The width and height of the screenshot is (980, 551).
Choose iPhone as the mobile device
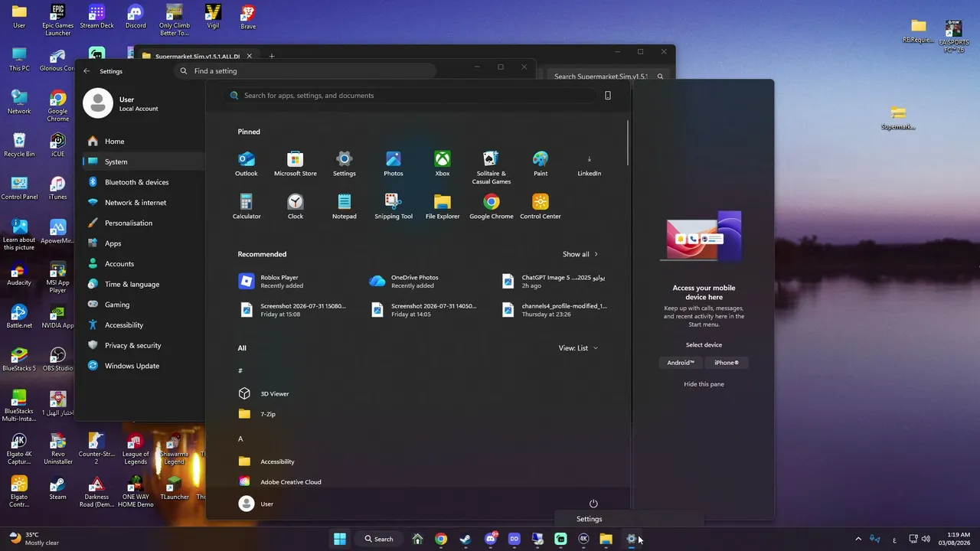point(727,363)
